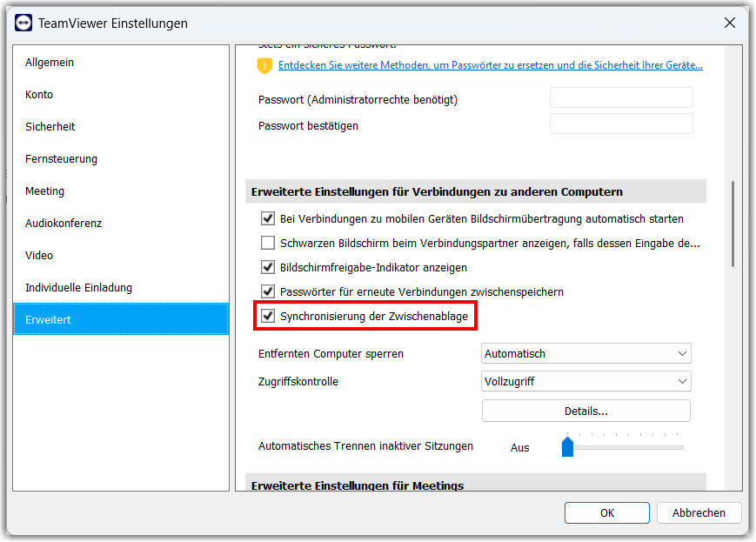Expand the Zugriffskontrolle dropdown
756x542 pixels.
[x=585, y=381]
